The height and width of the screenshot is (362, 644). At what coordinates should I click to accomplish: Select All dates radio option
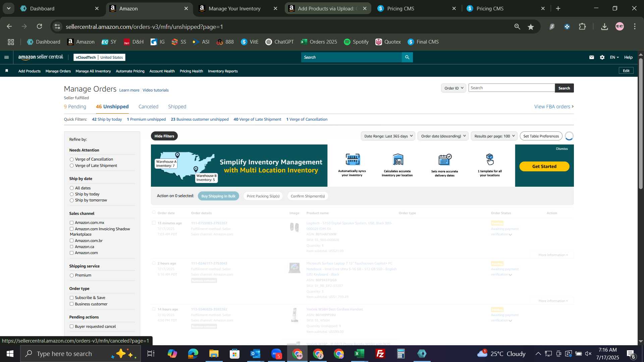coord(72,188)
